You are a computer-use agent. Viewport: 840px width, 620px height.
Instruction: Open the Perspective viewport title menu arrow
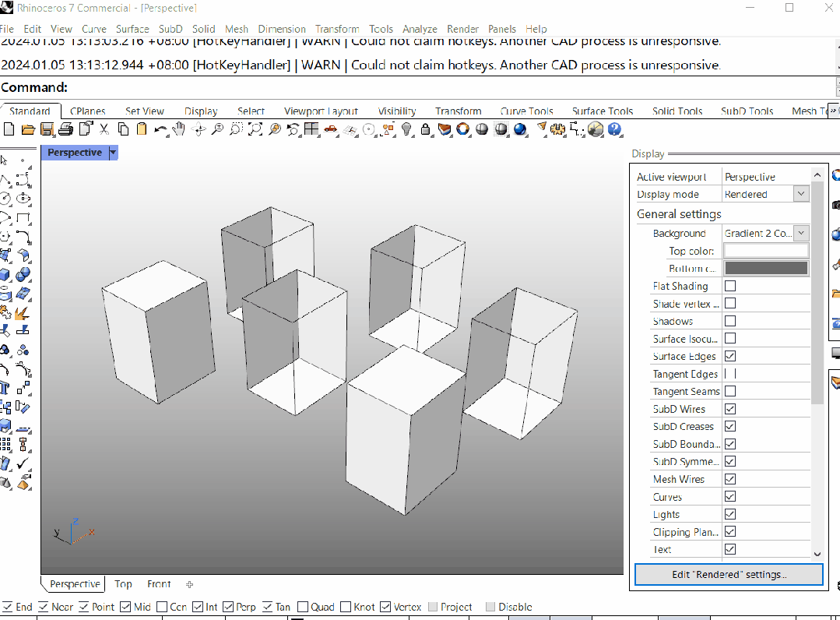click(113, 153)
